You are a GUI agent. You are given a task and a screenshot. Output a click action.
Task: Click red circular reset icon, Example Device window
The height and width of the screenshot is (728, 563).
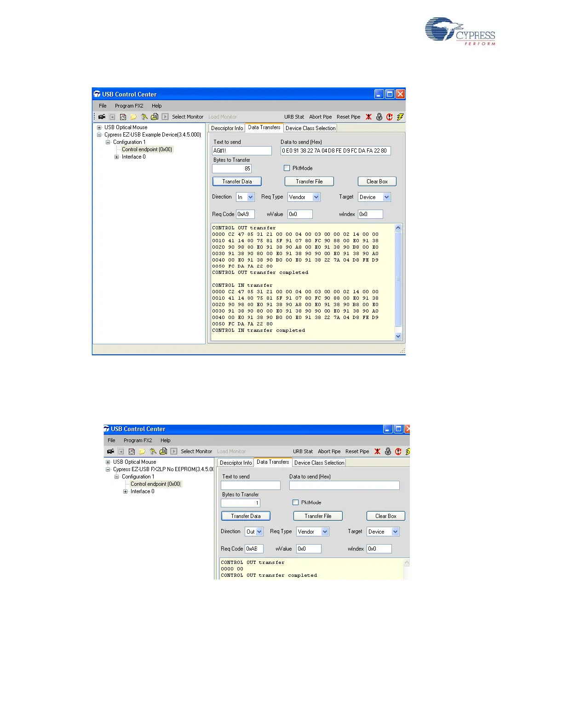click(390, 117)
